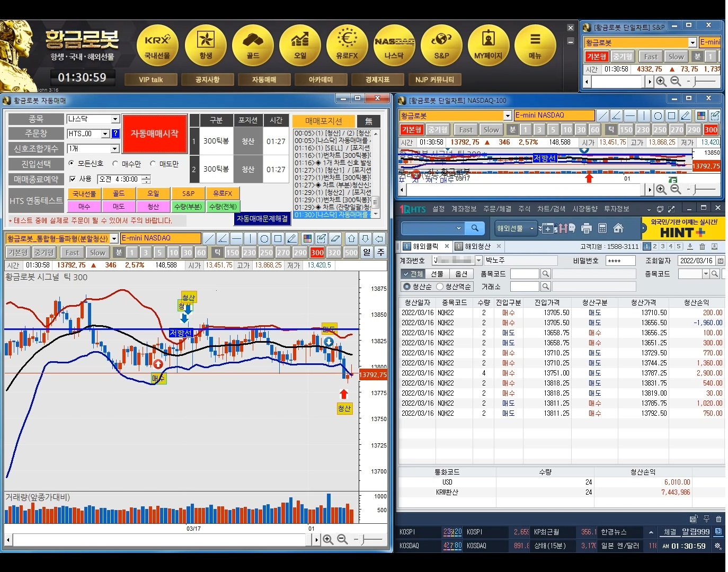Zoom out on the NASDAQ-100 chart window
This screenshot has height=572, width=728.
676,189
